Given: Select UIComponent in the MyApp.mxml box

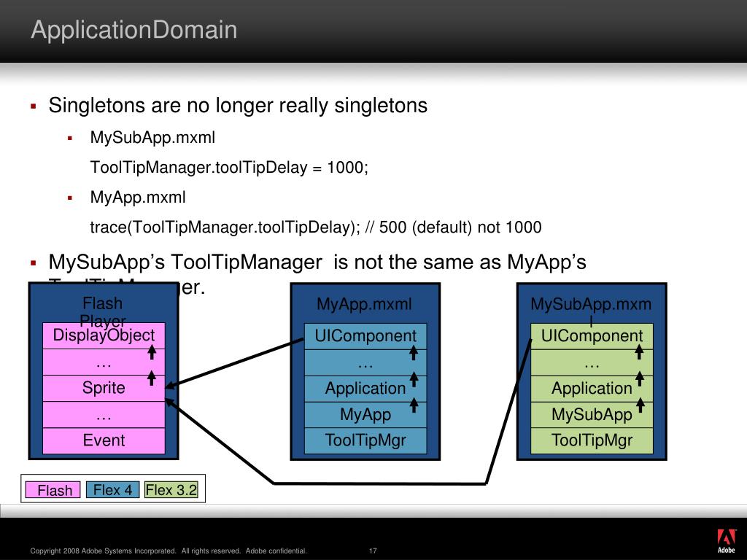Looking at the screenshot, I should click(365, 336).
